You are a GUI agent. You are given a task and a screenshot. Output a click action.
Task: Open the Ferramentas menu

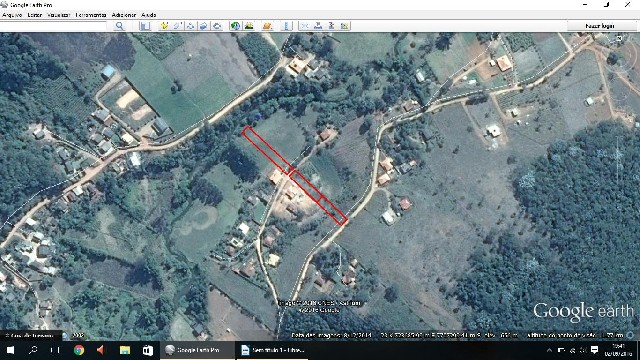(91, 15)
